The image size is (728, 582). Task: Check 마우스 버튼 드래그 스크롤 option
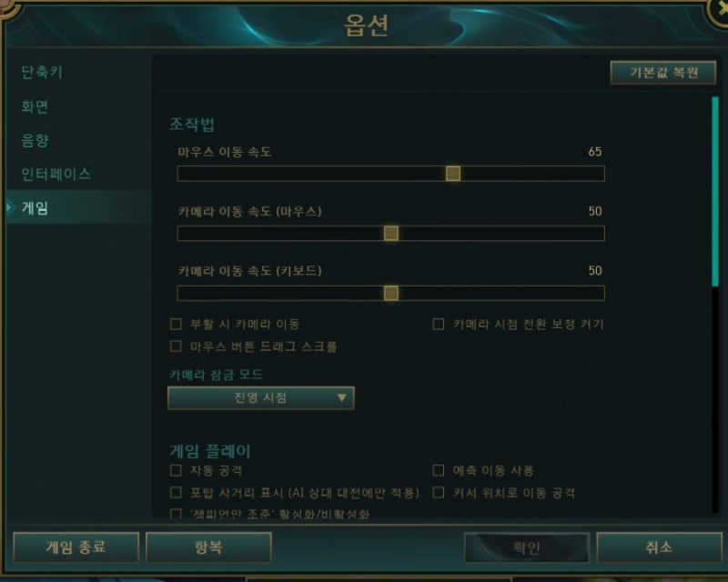(176, 346)
